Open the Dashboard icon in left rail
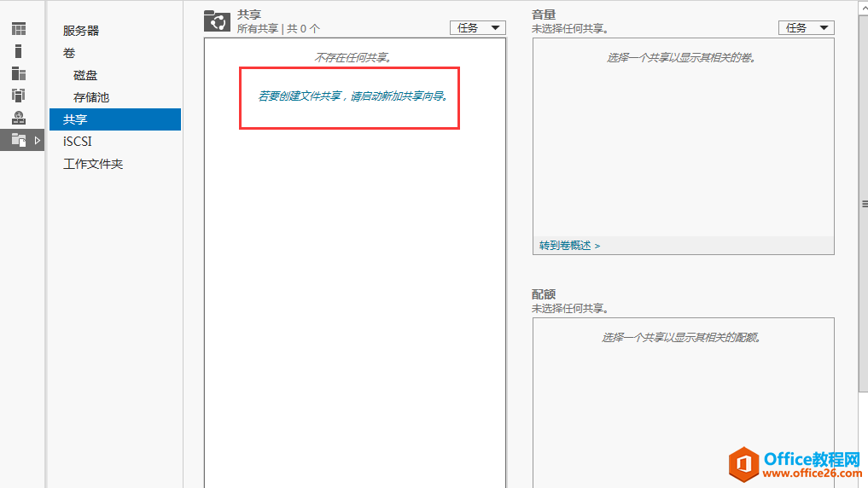 click(18, 30)
